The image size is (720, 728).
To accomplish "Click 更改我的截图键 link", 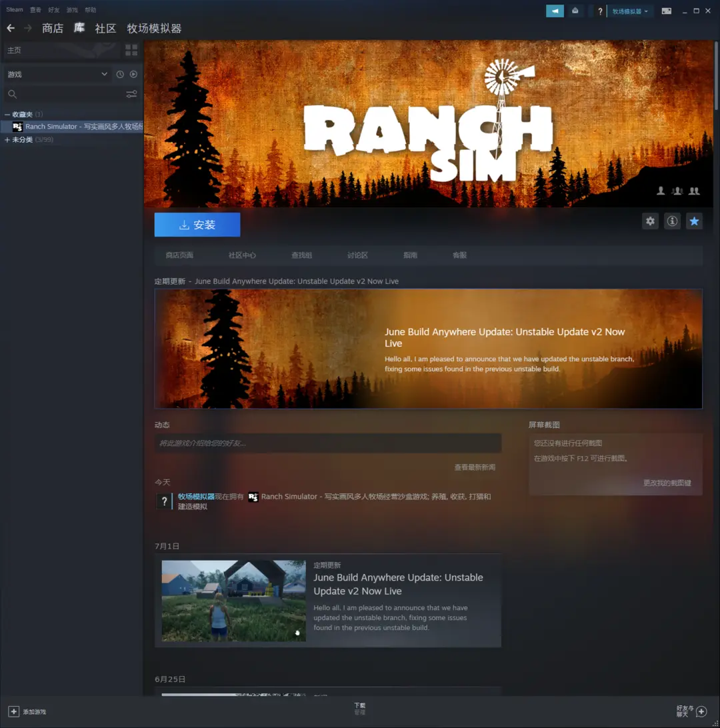I will pos(667,483).
